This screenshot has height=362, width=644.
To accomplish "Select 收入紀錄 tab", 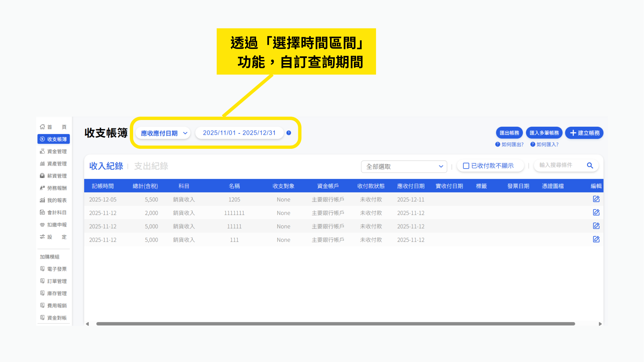I will point(106,166).
